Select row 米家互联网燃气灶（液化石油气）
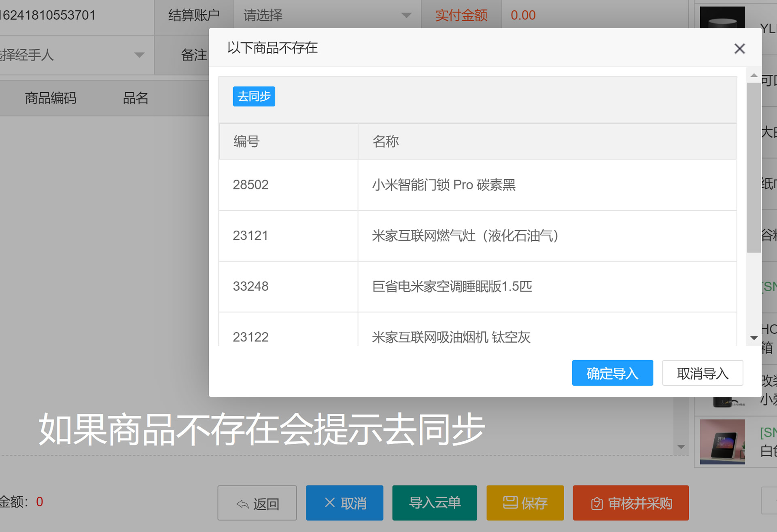The height and width of the screenshot is (532, 777). coord(465,235)
